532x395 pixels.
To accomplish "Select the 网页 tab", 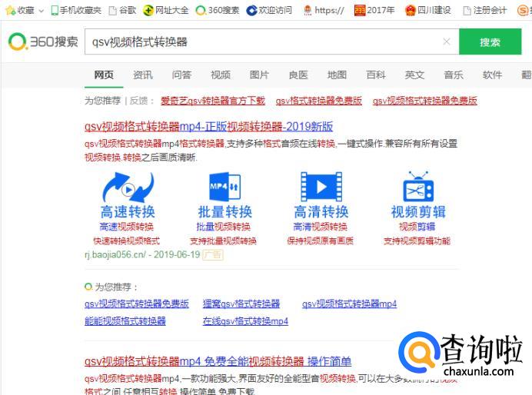I will [104, 75].
